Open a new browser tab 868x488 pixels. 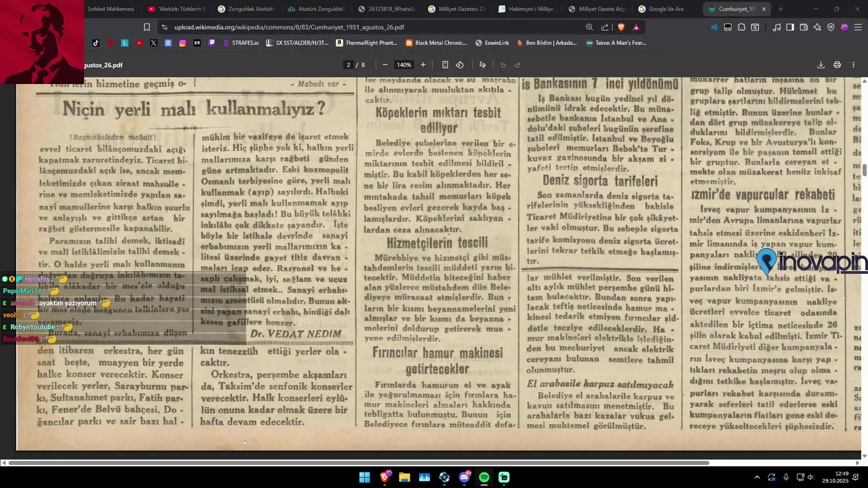pos(781,9)
